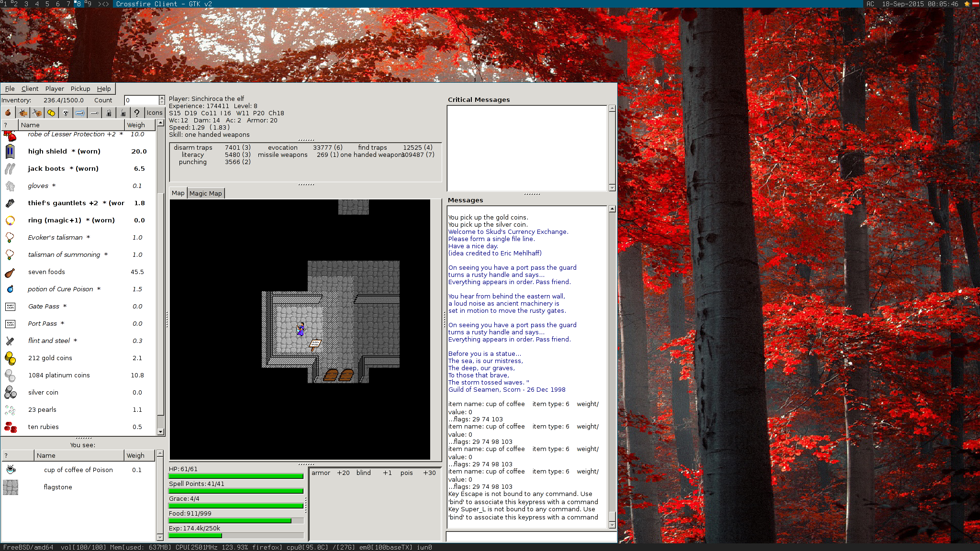The width and height of the screenshot is (980, 551).
Task: Click the seven foods drumstick icon
Action: 10,272
